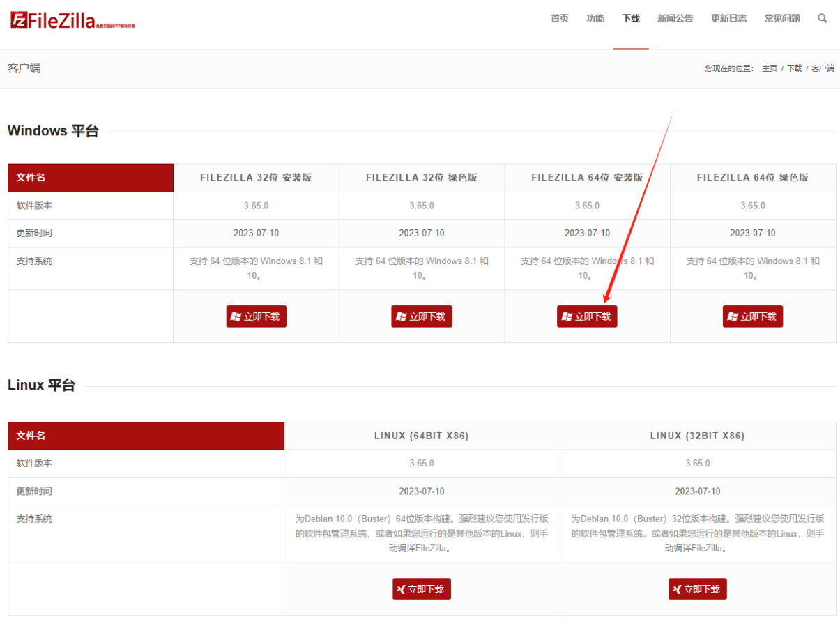Click the Linux table 文件名 header
840x619 pixels.
tap(146, 436)
